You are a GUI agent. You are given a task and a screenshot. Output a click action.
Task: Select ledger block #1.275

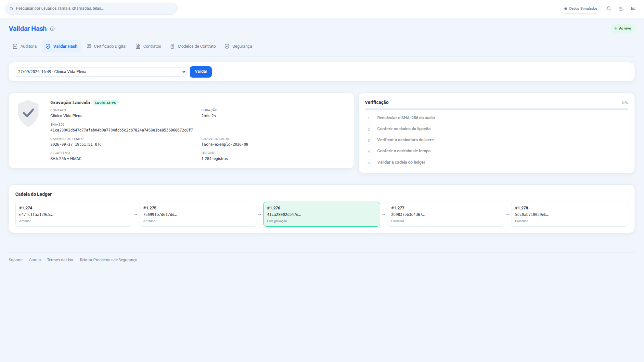pos(198,214)
